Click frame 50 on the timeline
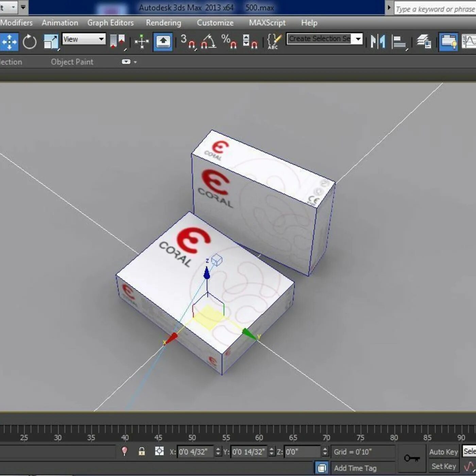476x476 pixels. coord(192,437)
